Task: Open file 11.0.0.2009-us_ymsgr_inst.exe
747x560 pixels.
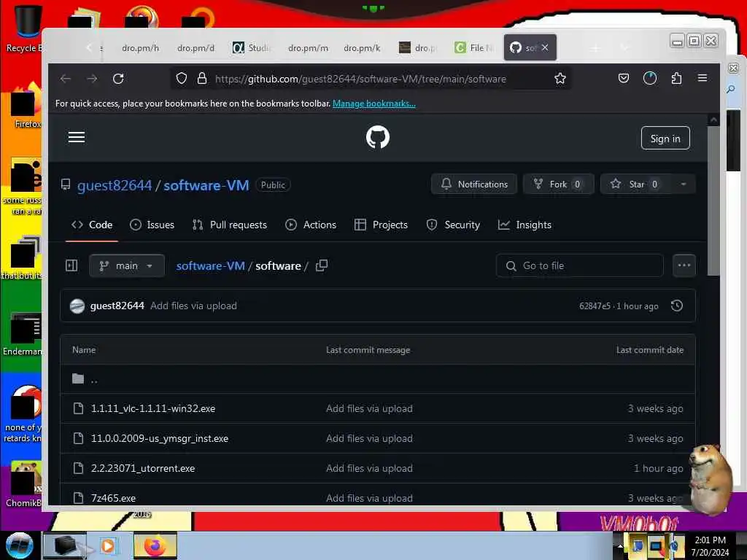Action: 160,438
